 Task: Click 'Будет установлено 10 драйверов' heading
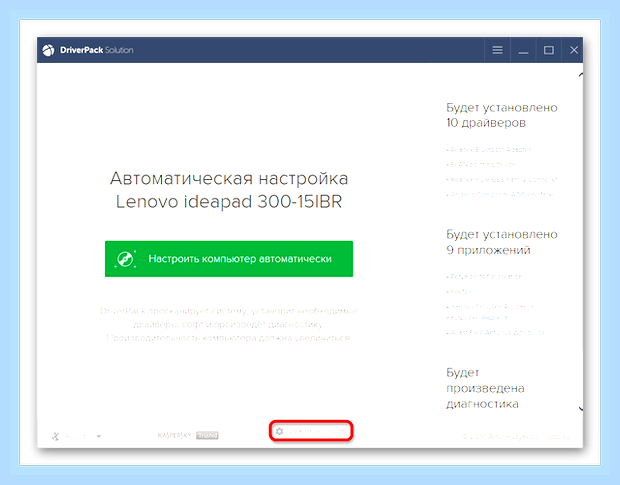tap(502, 115)
